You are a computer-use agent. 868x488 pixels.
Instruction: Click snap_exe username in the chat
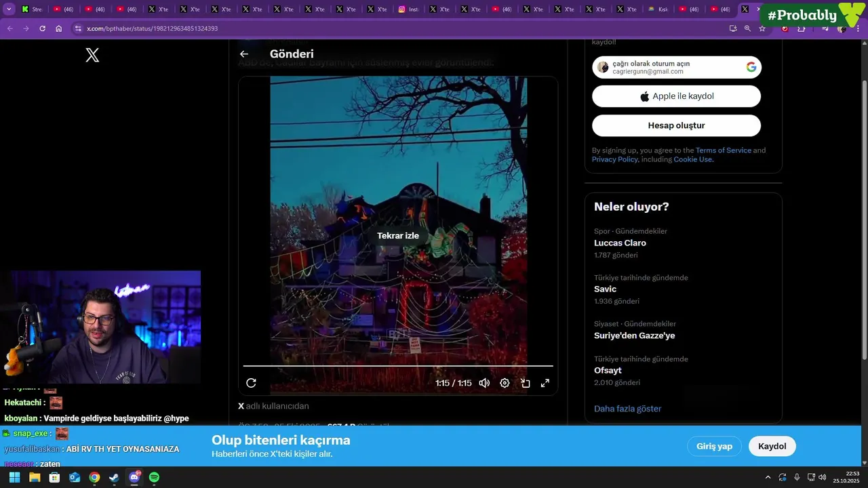click(31, 434)
